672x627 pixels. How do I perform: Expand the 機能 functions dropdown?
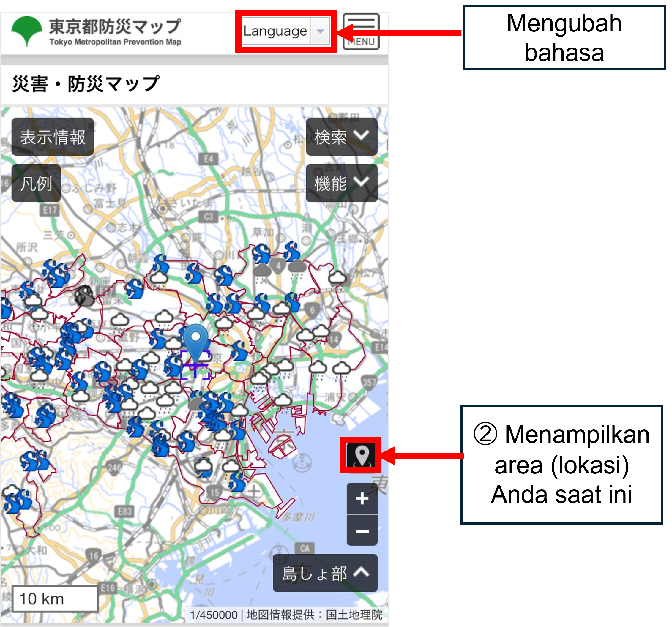click(x=341, y=183)
